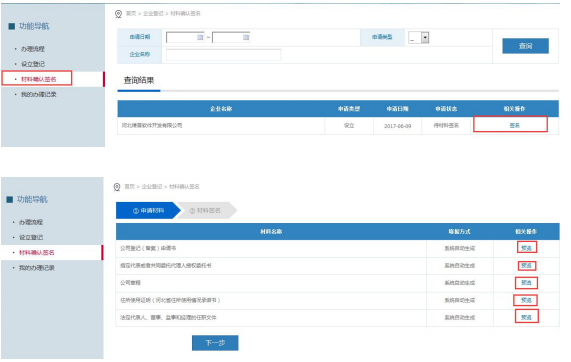This screenshot has width=571, height=362.
Task: Click the 查询 search button
Action: pos(525,46)
